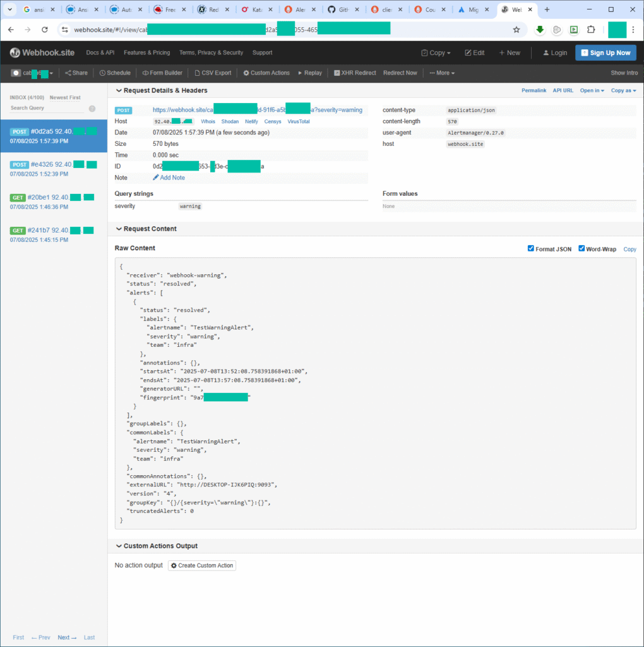Screen dimensions: 644x647
Task: Click the API URL link
Action: pyautogui.click(x=563, y=91)
